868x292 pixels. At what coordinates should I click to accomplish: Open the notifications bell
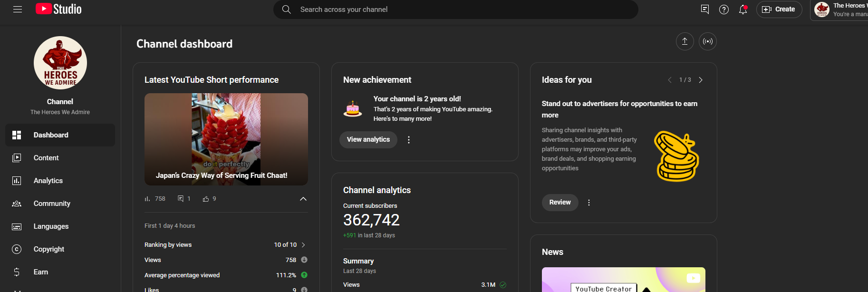(743, 10)
